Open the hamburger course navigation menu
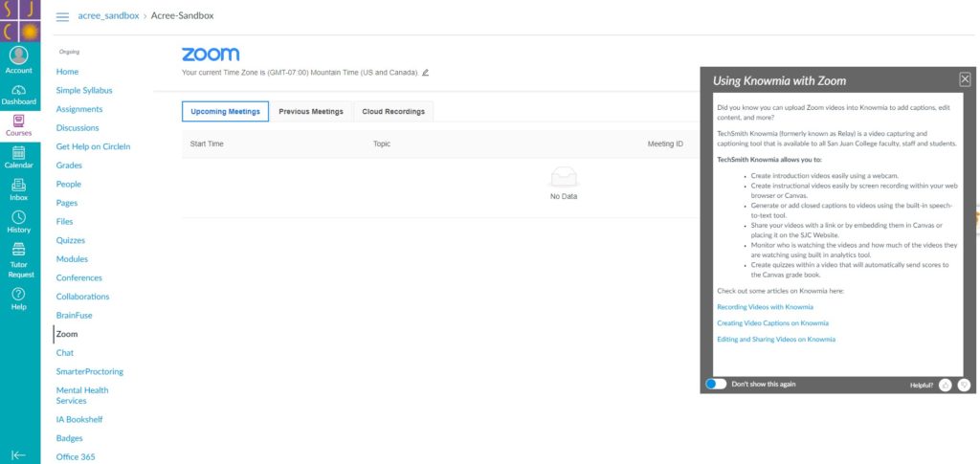The width and height of the screenshot is (980, 464). click(62, 17)
